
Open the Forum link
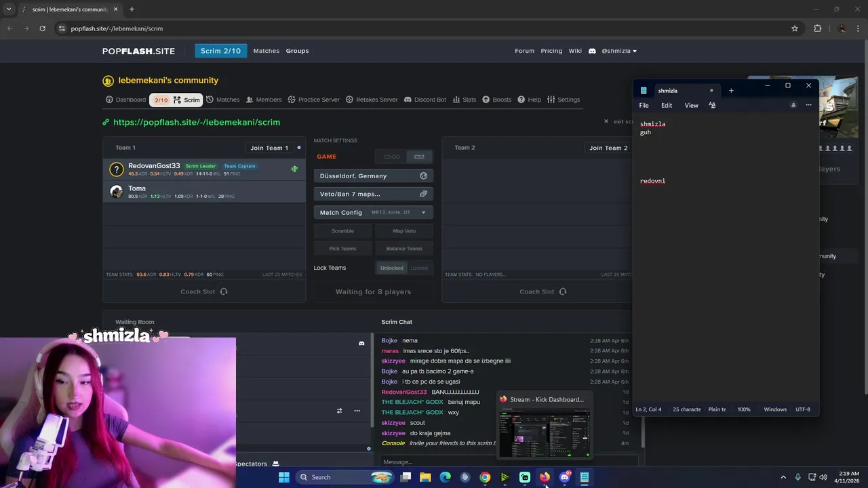524,51
